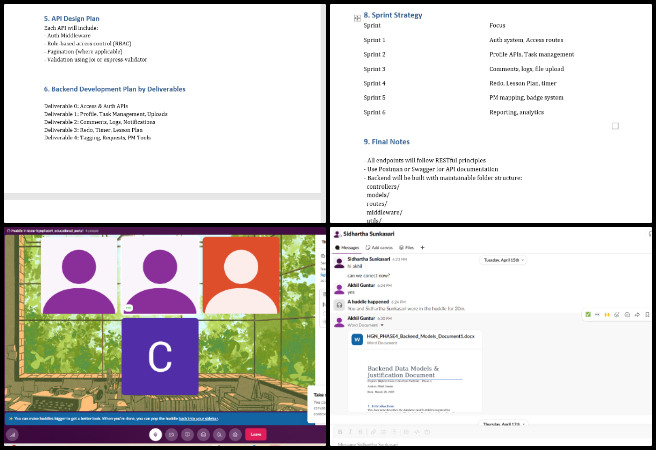Click the plus icon beside Files tab
656x450 pixels.
pos(422,248)
